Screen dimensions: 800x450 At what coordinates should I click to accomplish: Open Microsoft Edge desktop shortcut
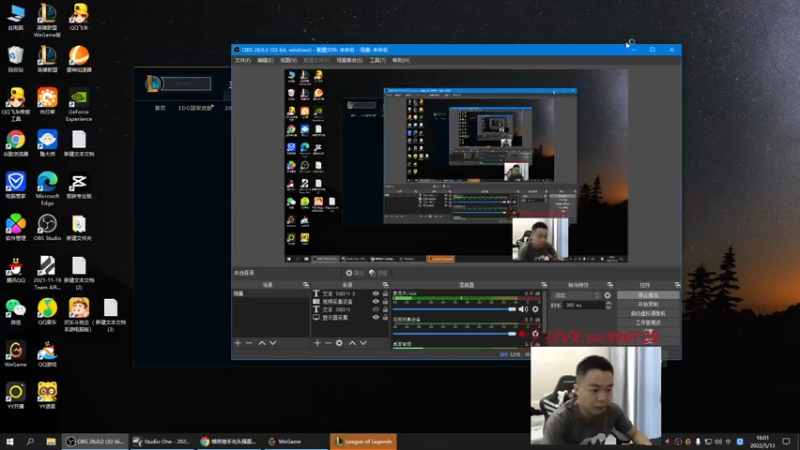[x=47, y=189]
